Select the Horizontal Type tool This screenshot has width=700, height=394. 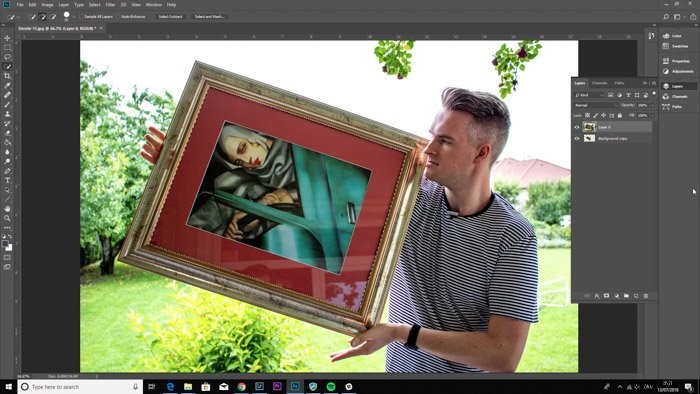tap(7, 180)
